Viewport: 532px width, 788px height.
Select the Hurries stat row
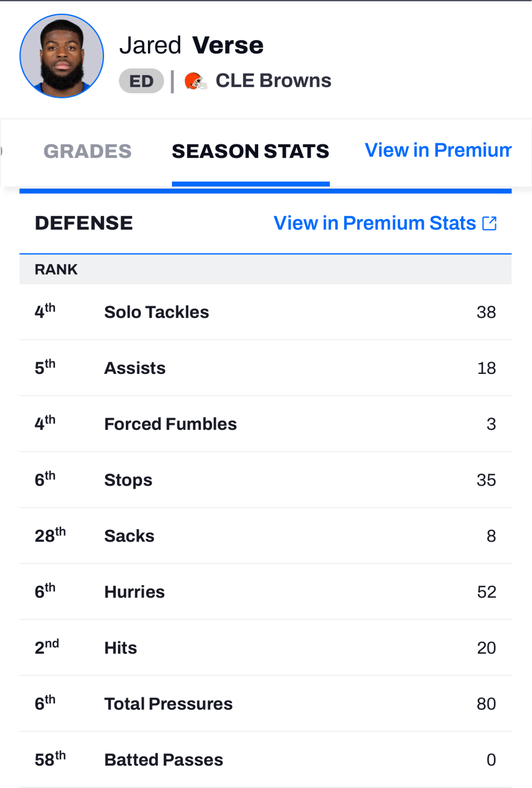266,592
